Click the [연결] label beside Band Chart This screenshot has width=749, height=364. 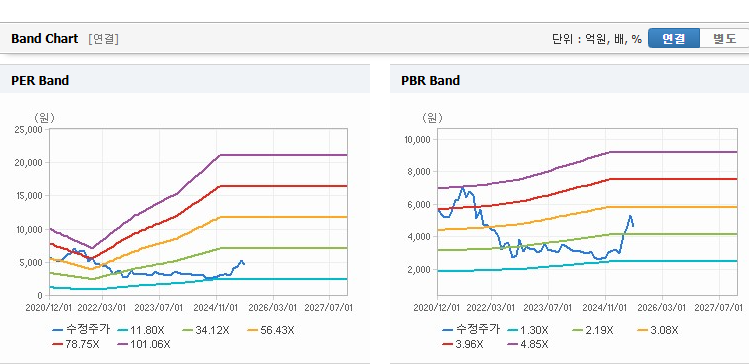[104, 39]
